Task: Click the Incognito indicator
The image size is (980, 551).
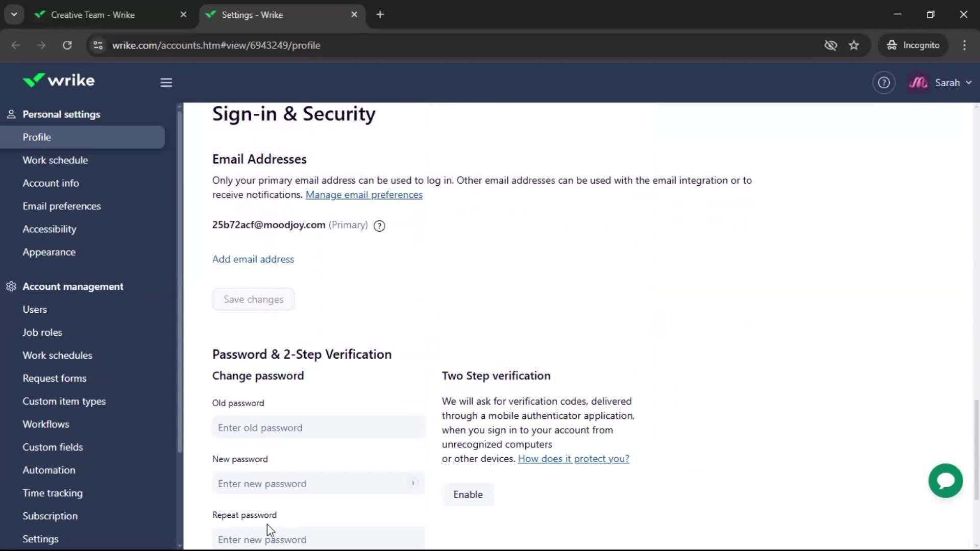Action: coord(913,45)
